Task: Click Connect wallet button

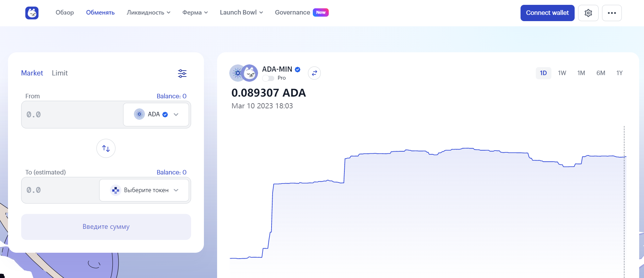Action: click(x=547, y=13)
